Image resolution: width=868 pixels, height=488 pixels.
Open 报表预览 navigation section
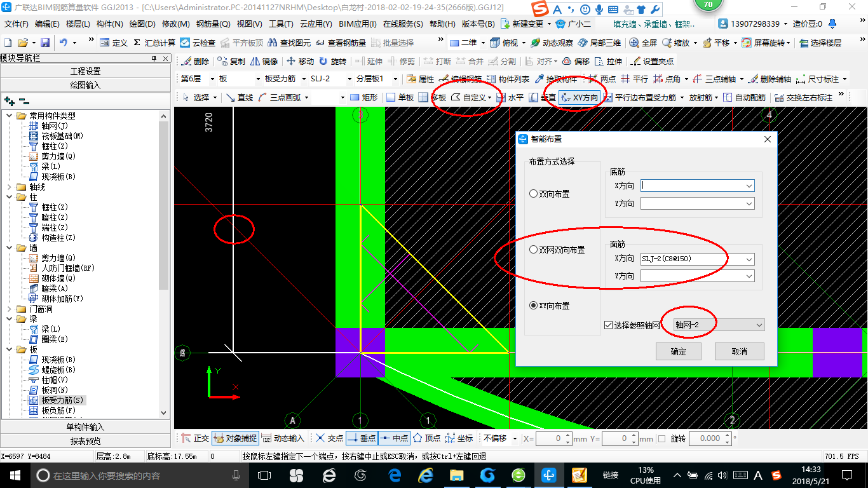86,441
